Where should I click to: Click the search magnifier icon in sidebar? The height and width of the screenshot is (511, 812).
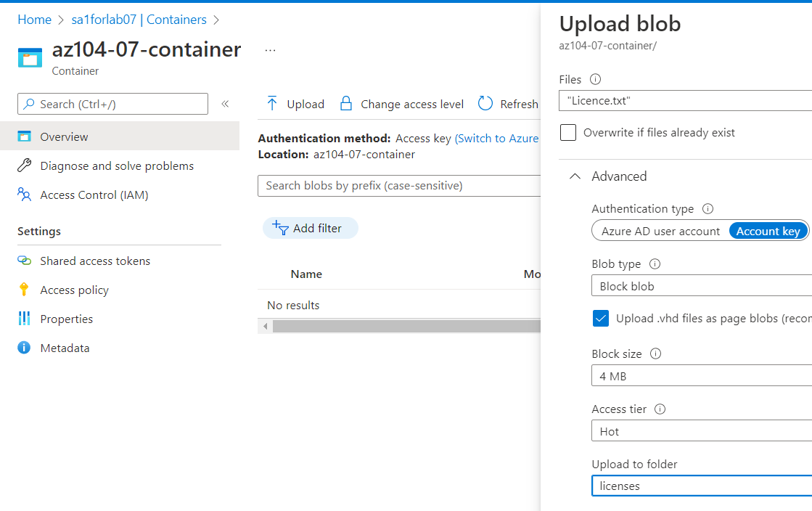coord(30,104)
